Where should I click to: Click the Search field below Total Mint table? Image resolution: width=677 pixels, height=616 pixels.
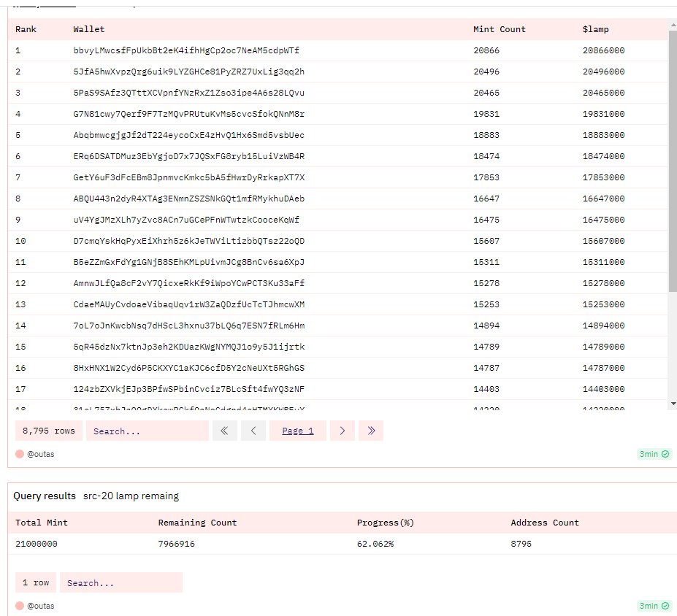tap(121, 582)
